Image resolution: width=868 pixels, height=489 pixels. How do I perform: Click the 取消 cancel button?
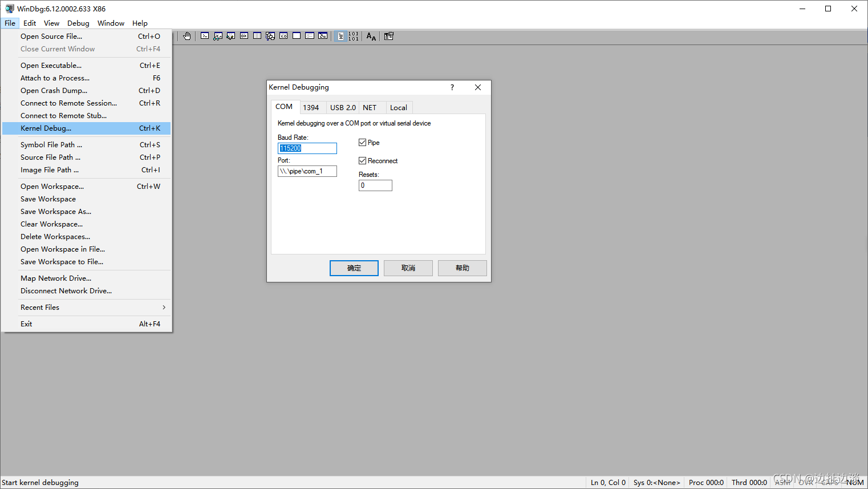[x=408, y=268]
